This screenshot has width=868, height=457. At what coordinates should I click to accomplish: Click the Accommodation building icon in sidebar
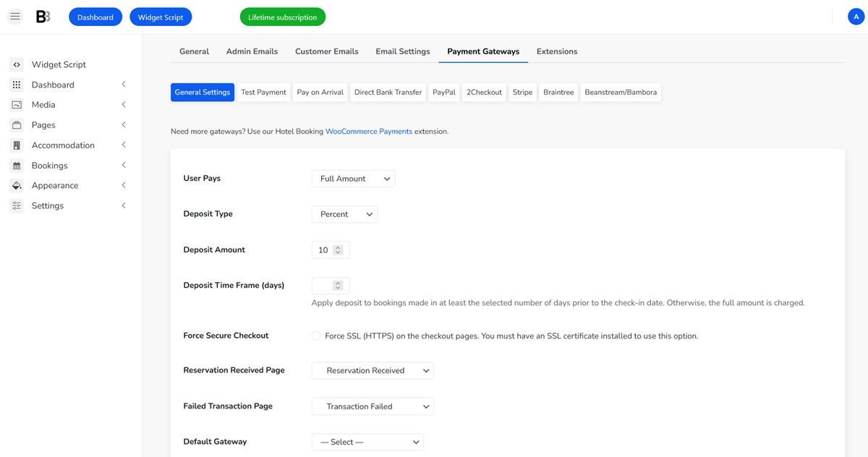[17, 145]
